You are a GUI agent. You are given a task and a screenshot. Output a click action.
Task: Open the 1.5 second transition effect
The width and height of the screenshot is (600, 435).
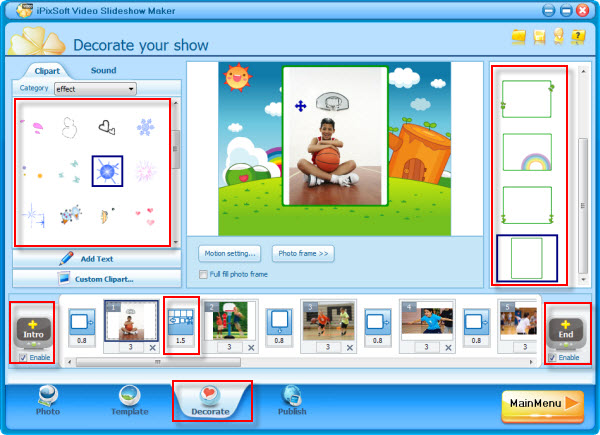pos(181,327)
